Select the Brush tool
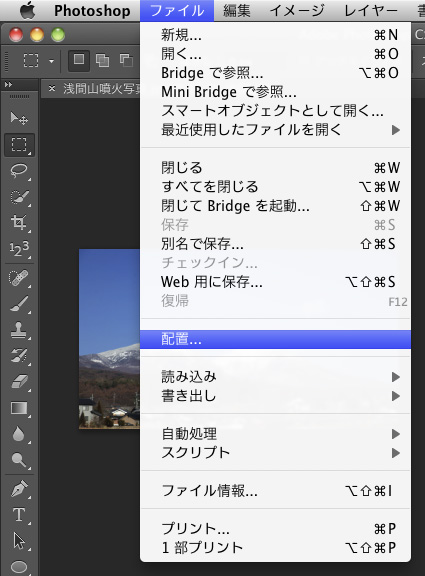Screen dimensions: 425x576 click(19, 304)
